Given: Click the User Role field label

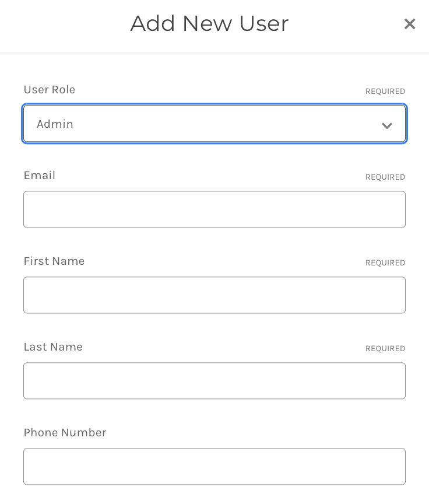Looking at the screenshot, I should click(50, 89).
